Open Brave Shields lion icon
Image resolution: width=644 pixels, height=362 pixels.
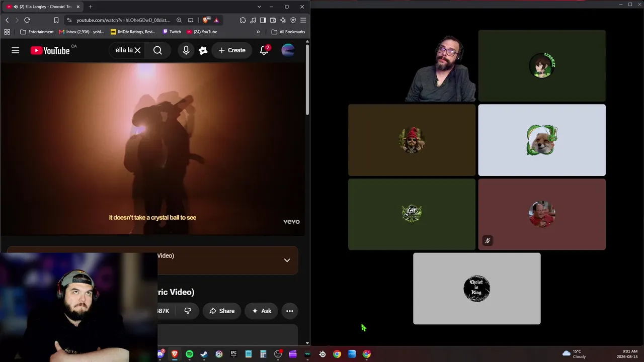[x=206, y=20]
